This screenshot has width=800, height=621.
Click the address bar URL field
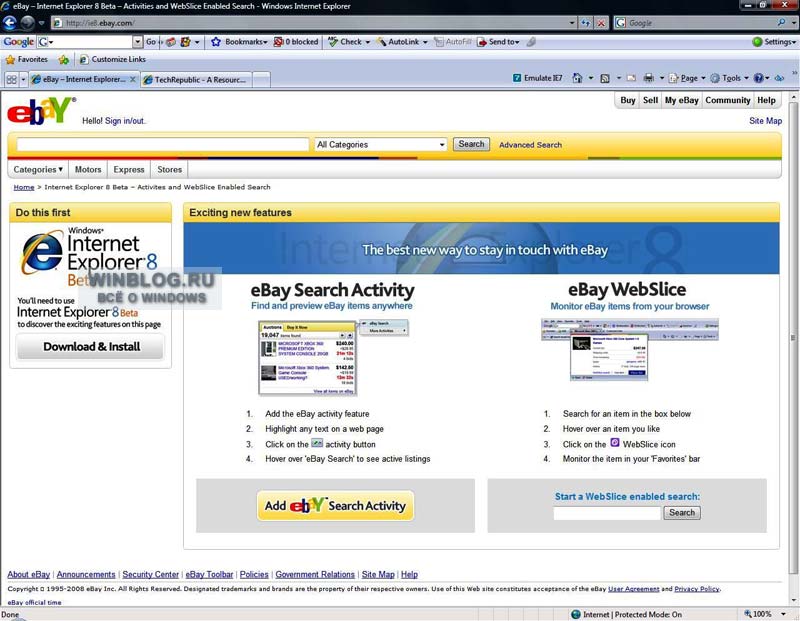pos(310,23)
